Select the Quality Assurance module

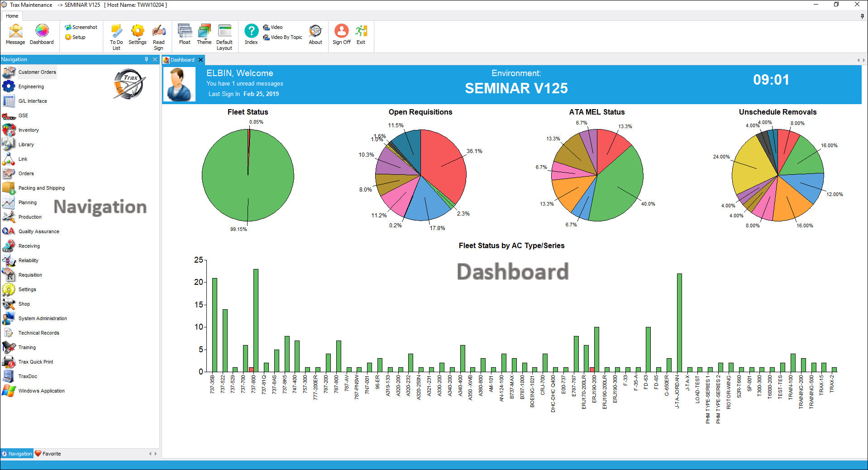pos(31,231)
